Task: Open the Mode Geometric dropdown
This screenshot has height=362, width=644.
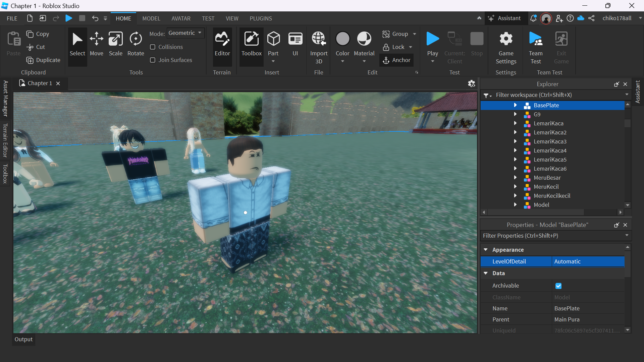Action: 185,33
